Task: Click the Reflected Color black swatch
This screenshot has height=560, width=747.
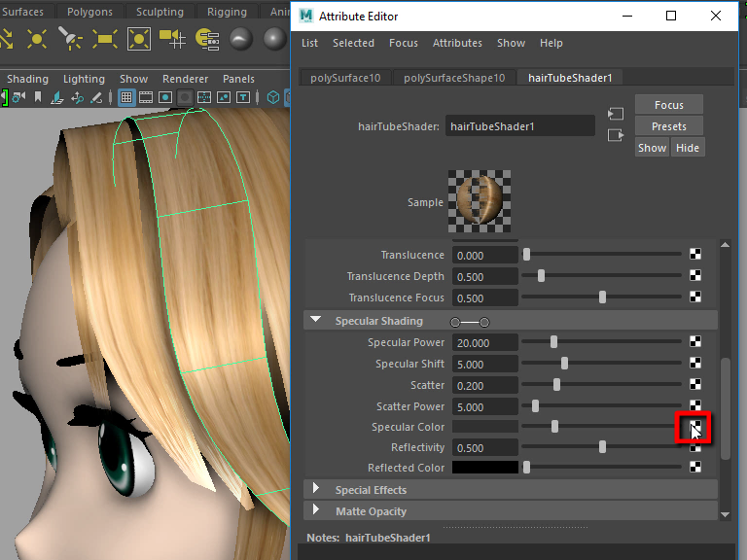Action: pyautogui.click(x=485, y=467)
